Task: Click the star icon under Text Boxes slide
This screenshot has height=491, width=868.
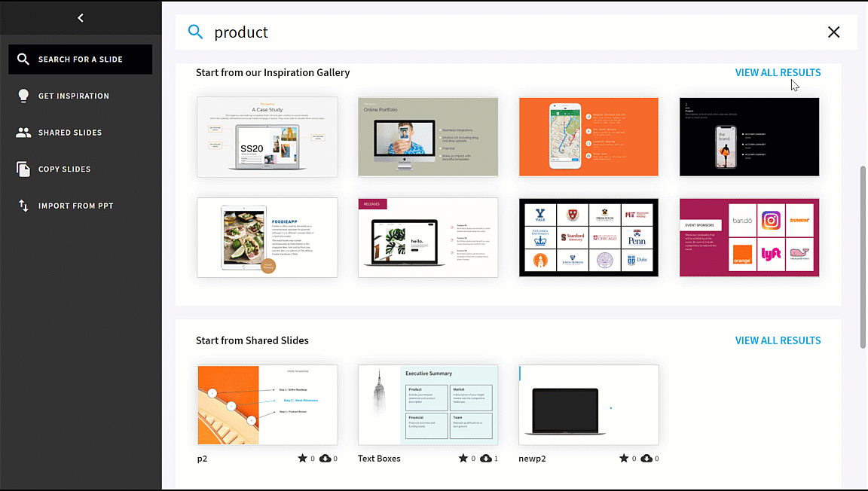Action: (x=463, y=458)
